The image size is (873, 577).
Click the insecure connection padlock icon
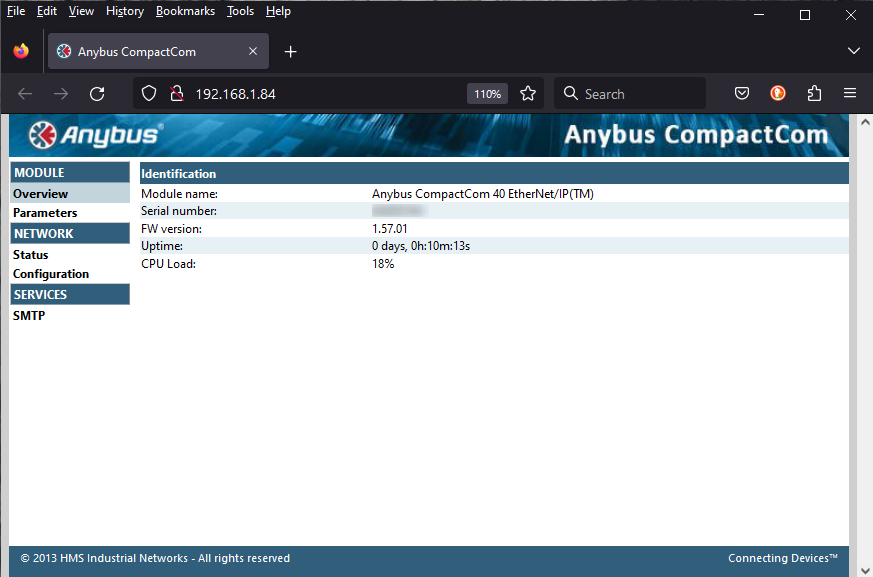click(x=177, y=94)
